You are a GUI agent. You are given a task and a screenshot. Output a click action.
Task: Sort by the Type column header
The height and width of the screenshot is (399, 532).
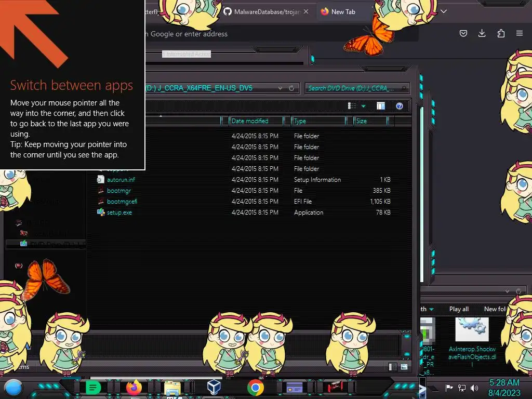coord(318,121)
